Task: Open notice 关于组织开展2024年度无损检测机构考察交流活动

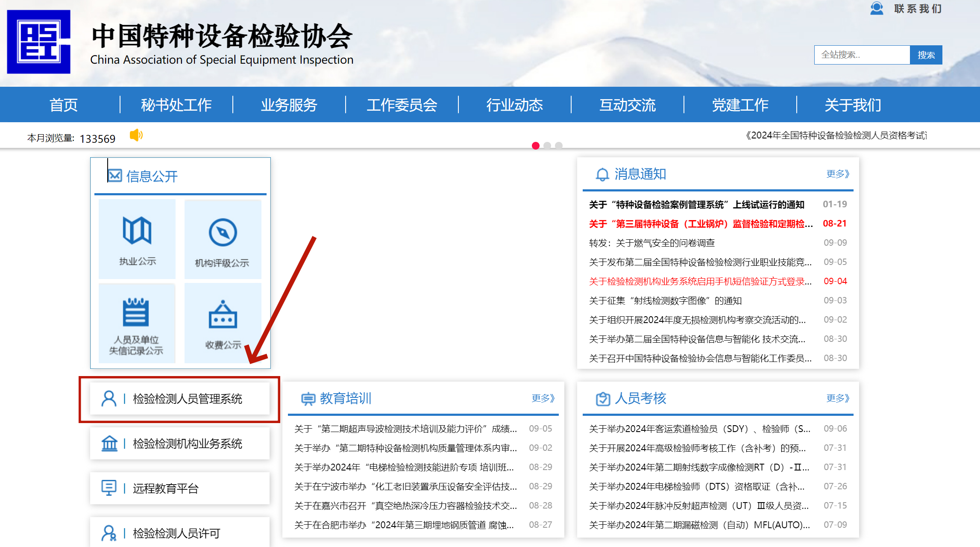Action: click(697, 320)
